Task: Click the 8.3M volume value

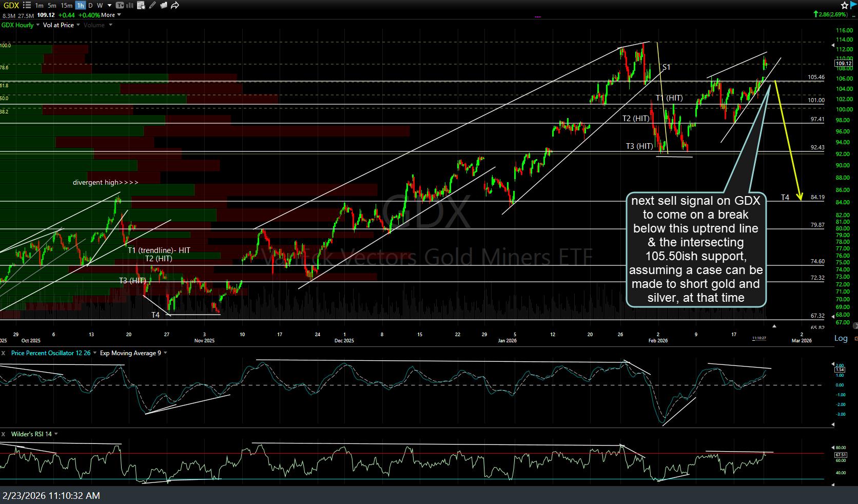Action: pos(9,15)
